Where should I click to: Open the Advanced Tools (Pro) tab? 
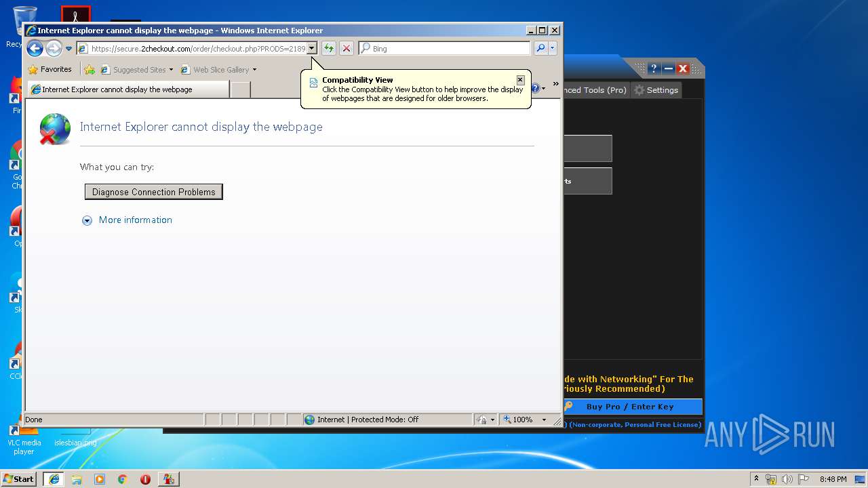595,89
